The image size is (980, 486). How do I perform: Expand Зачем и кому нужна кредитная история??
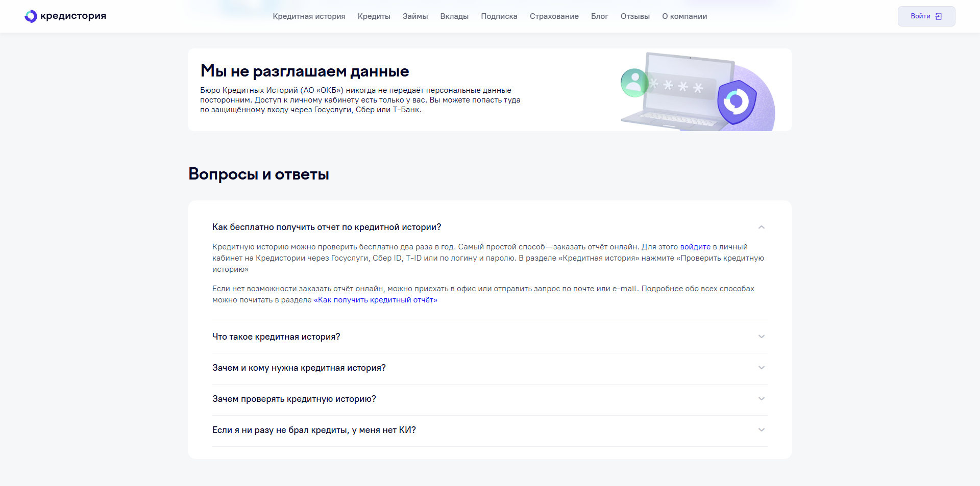pyautogui.click(x=299, y=368)
